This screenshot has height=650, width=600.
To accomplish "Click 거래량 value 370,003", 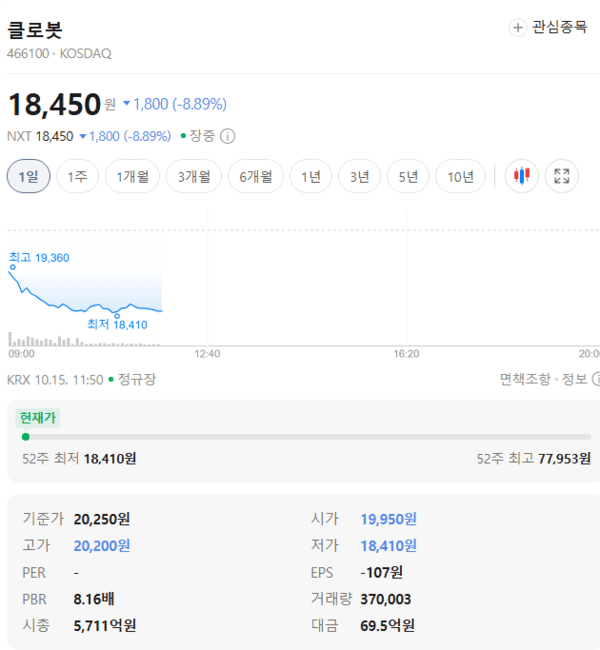I will 386,599.
